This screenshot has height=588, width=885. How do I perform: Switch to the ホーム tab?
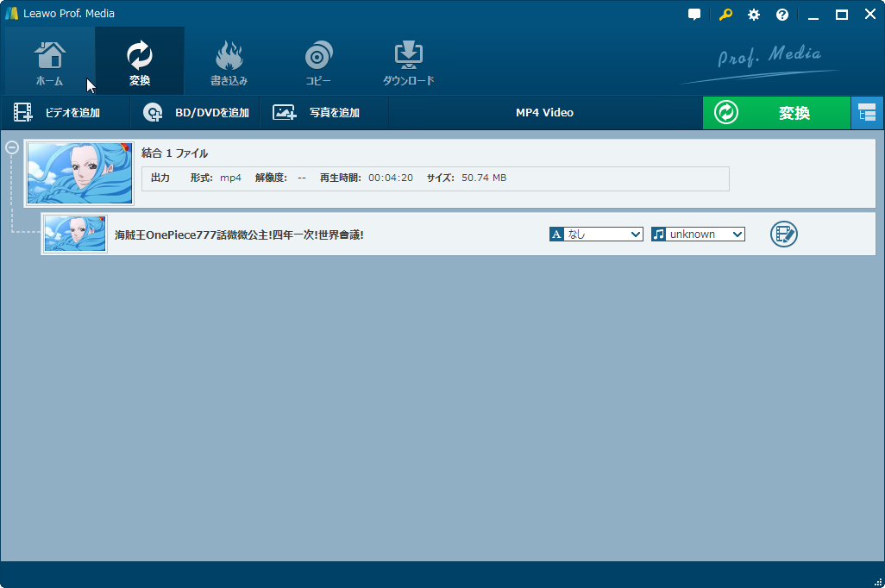(50, 62)
